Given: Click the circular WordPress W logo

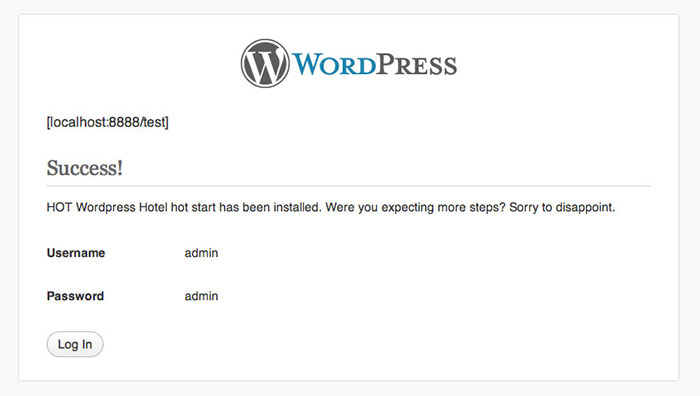Looking at the screenshot, I should (265, 63).
